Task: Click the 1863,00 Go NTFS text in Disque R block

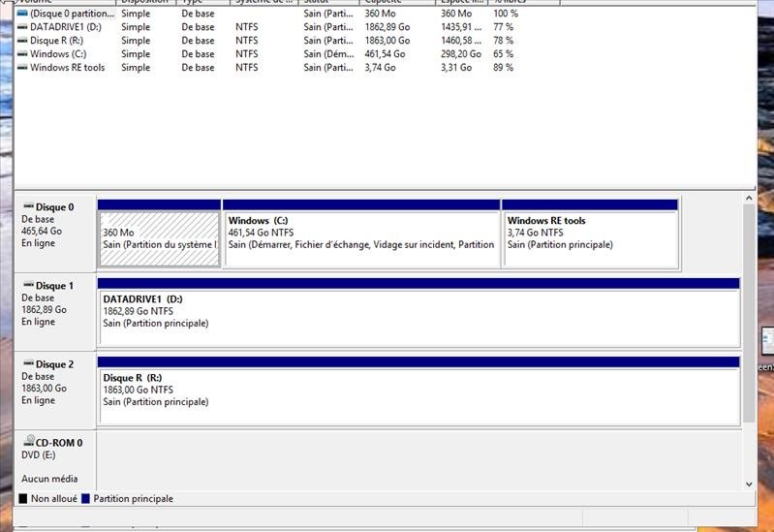Action: point(139,390)
